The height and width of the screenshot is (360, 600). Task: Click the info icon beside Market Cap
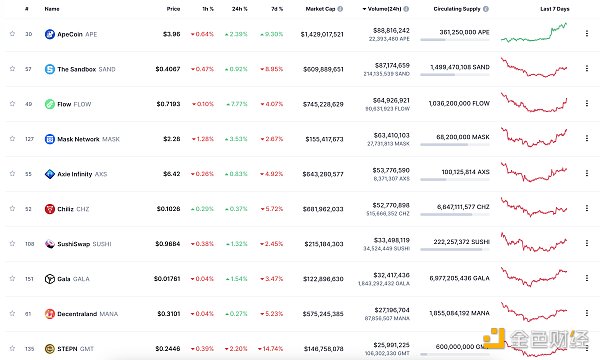[x=340, y=9]
